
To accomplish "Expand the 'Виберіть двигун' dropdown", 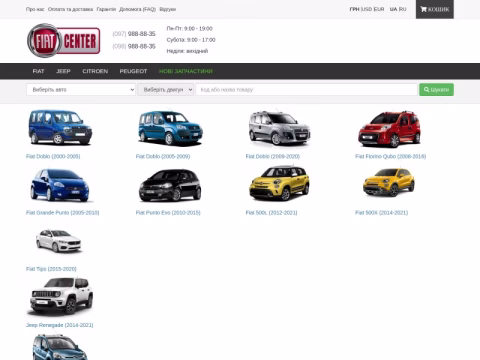I will pos(166,90).
